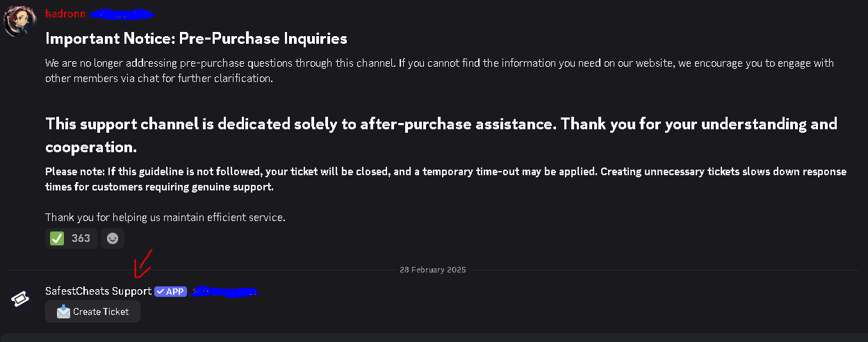The height and width of the screenshot is (342, 868).
Task: Open the hadronn username profile
Action: 65,14
